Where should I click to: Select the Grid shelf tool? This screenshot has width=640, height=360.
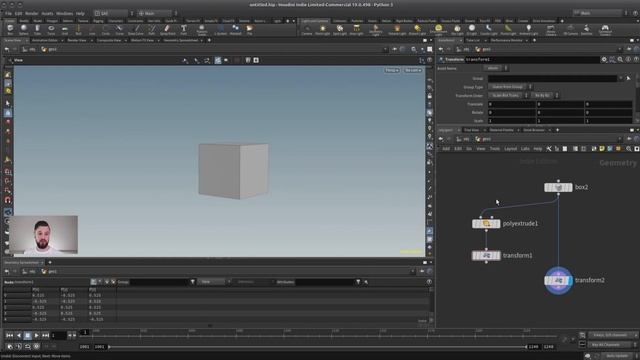pos(64,29)
